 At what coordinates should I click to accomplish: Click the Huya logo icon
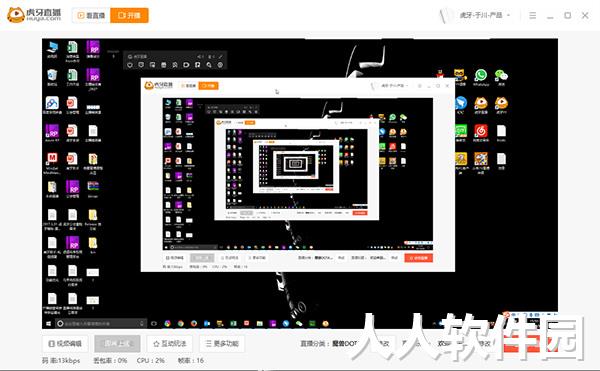16,15
